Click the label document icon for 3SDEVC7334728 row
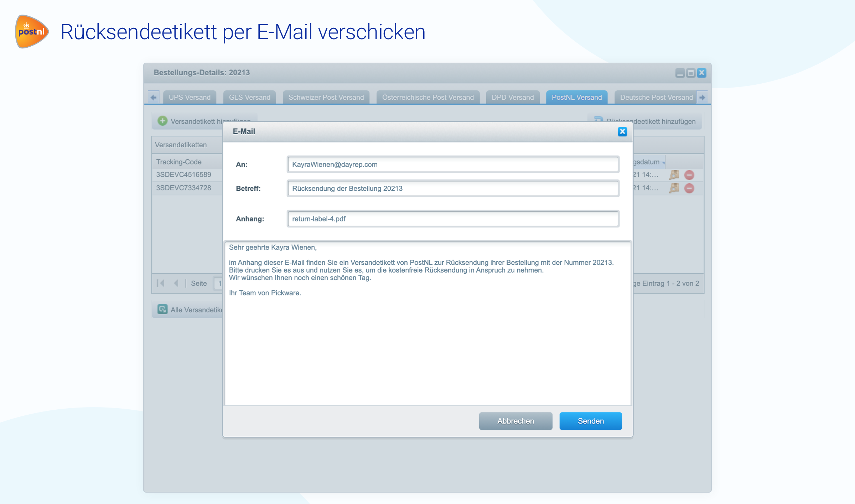The width and height of the screenshot is (855, 504). (x=674, y=188)
